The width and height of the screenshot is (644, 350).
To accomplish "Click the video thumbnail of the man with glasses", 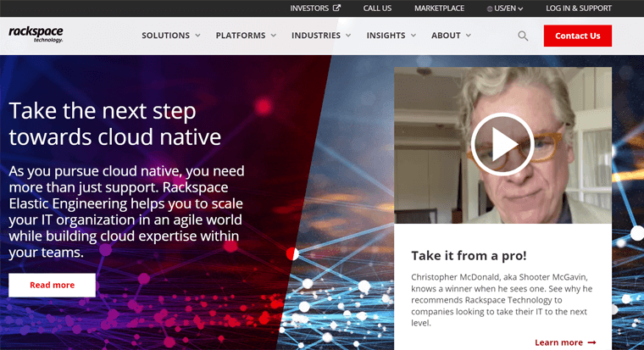I will 502,145.
